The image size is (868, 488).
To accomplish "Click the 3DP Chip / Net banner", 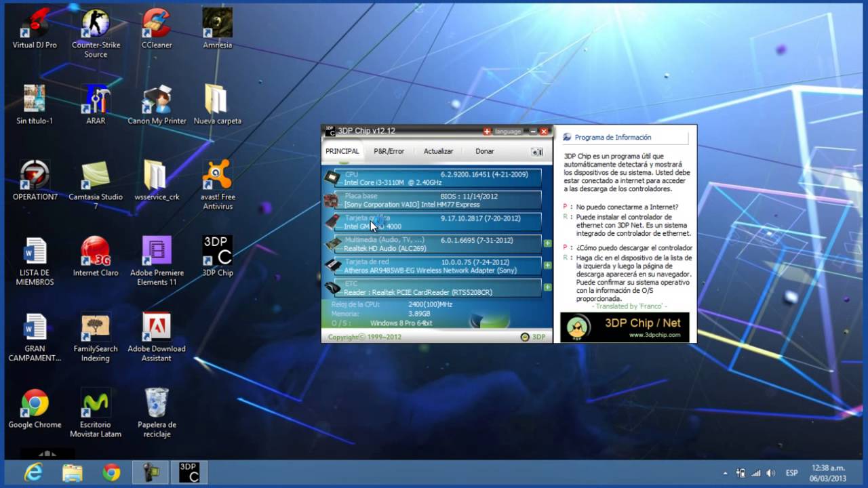I will (625, 327).
